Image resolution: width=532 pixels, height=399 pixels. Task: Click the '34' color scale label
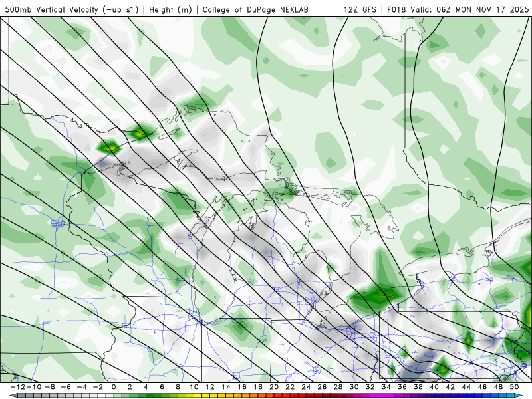click(x=386, y=387)
